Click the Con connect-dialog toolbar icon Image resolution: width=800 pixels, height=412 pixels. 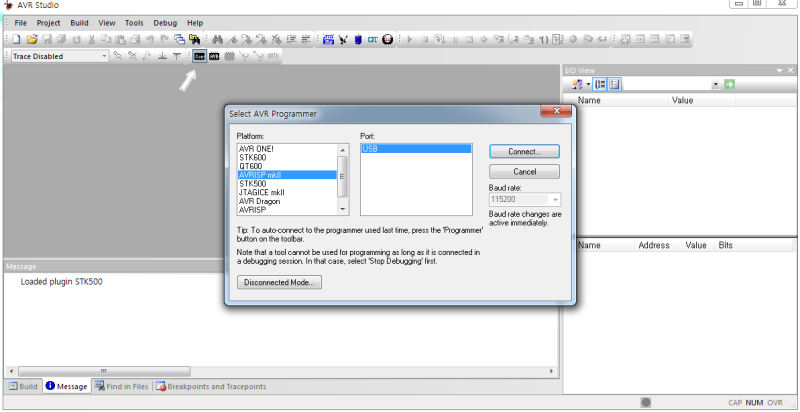pos(199,56)
